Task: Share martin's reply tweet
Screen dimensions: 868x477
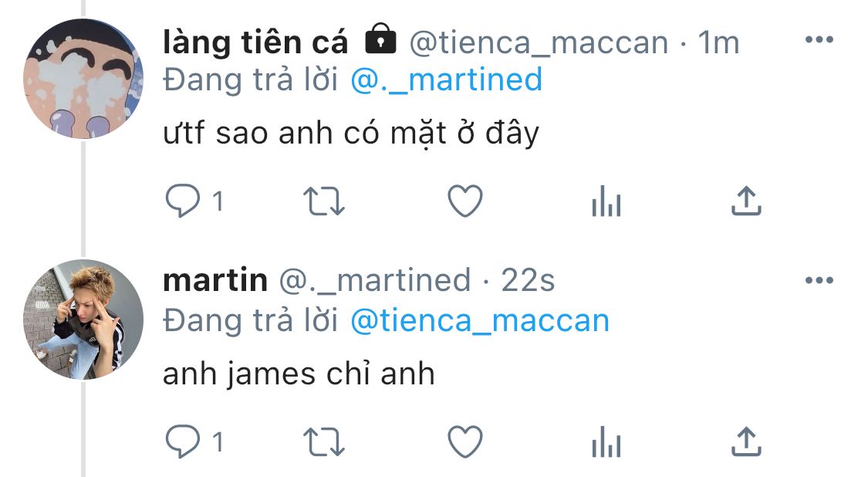Action: click(x=745, y=441)
